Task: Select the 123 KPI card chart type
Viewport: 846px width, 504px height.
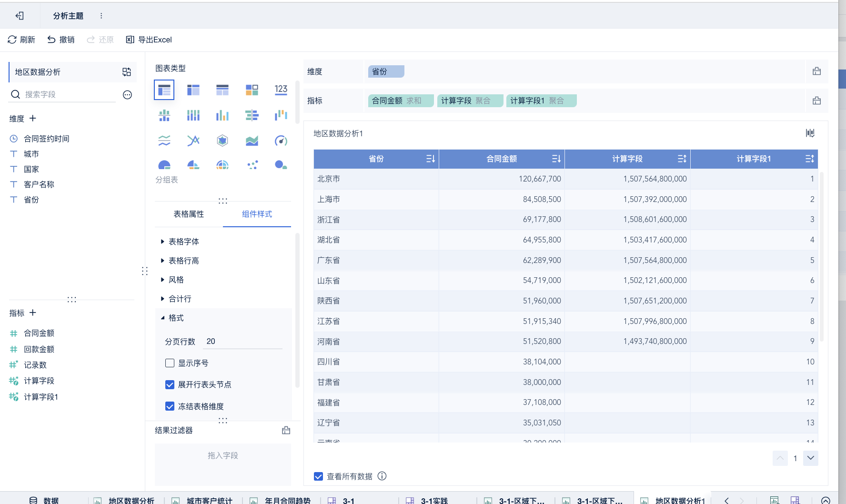Action: tap(281, 90)
